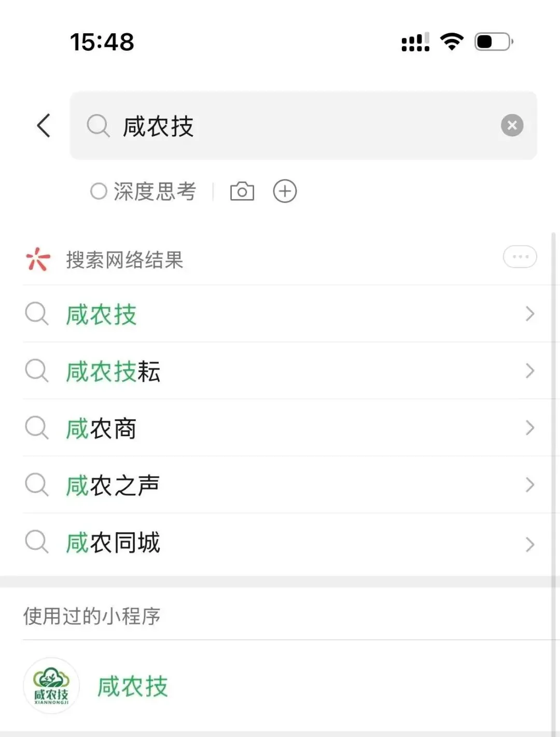560x737 pixels.
Task: Open the 咸农技 mini program logo
Action: [x=51, y=686]
